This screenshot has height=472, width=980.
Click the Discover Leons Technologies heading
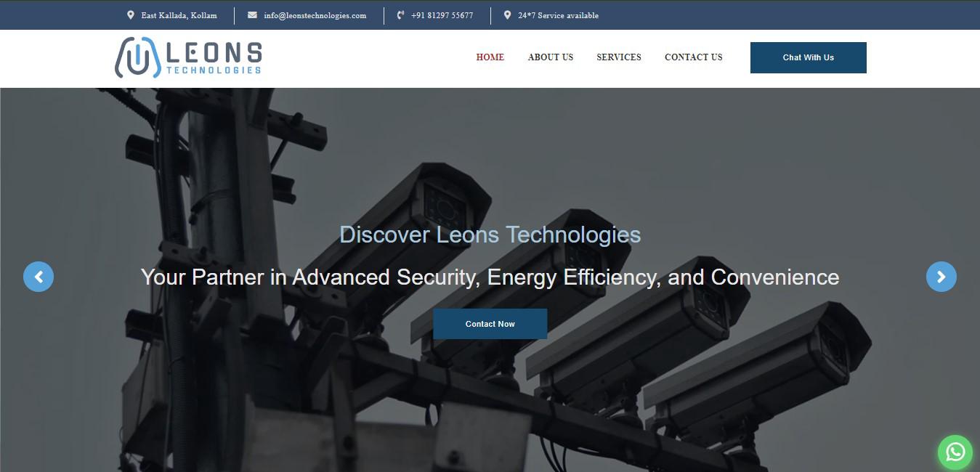pyautogui.click(x=490, y=235)
